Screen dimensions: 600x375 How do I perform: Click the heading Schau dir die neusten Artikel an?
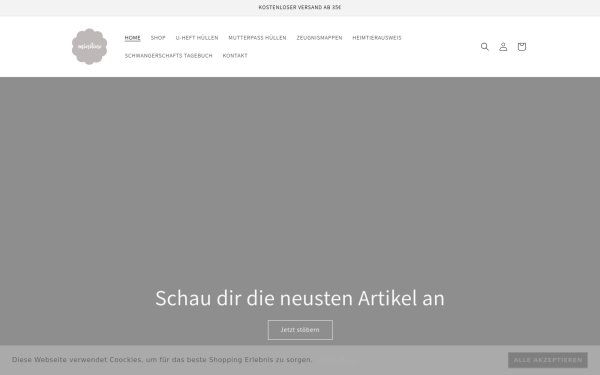(300, 298)
